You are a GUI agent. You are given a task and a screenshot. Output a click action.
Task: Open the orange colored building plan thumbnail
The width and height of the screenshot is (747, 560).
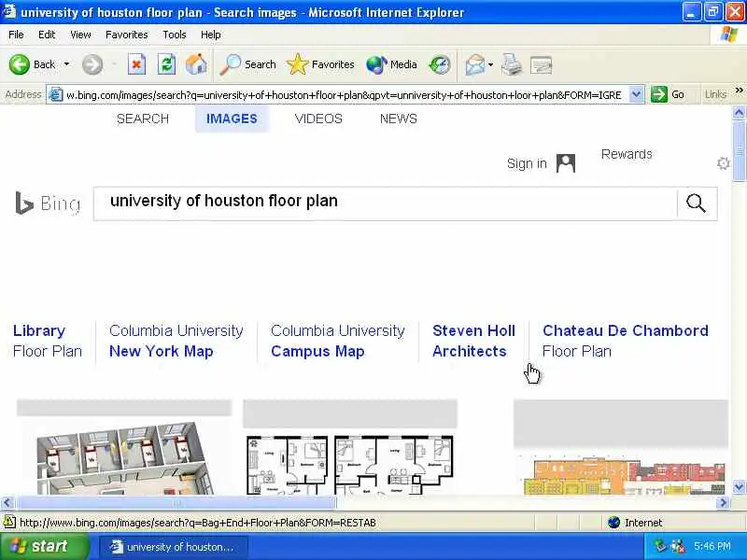pos(621,474)
